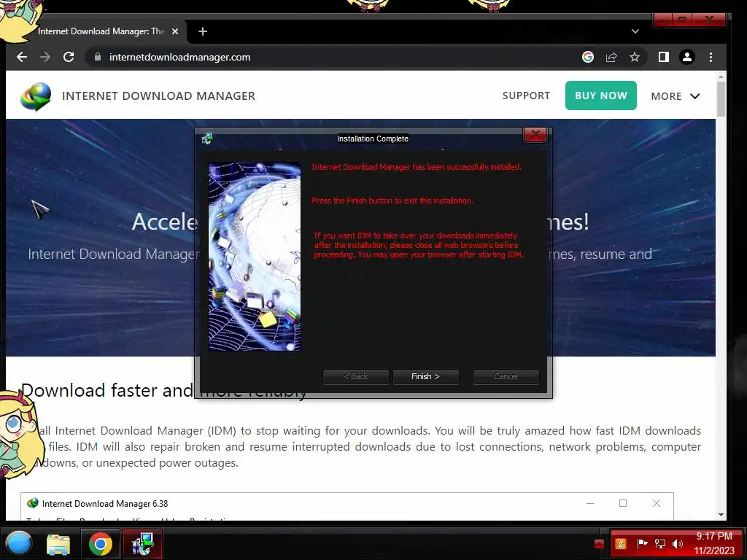Click INTERNET DOWNLOAD MANAGER site title

[x=158, y=96]
